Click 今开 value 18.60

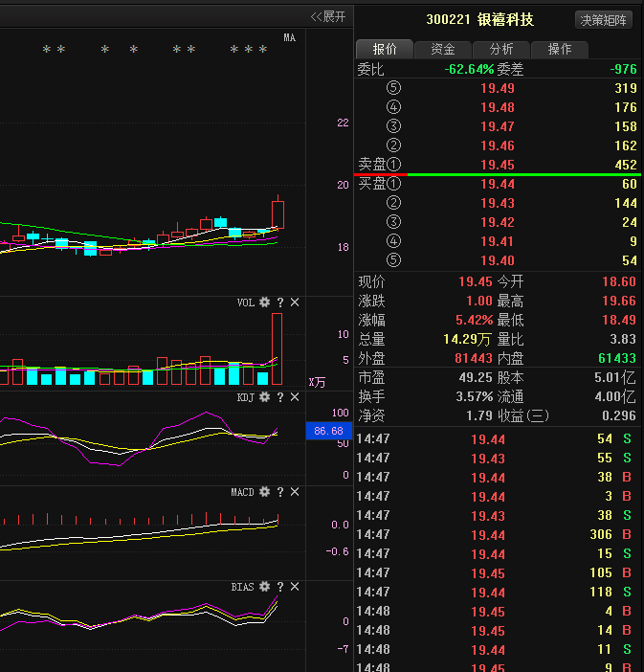[619, 281]
